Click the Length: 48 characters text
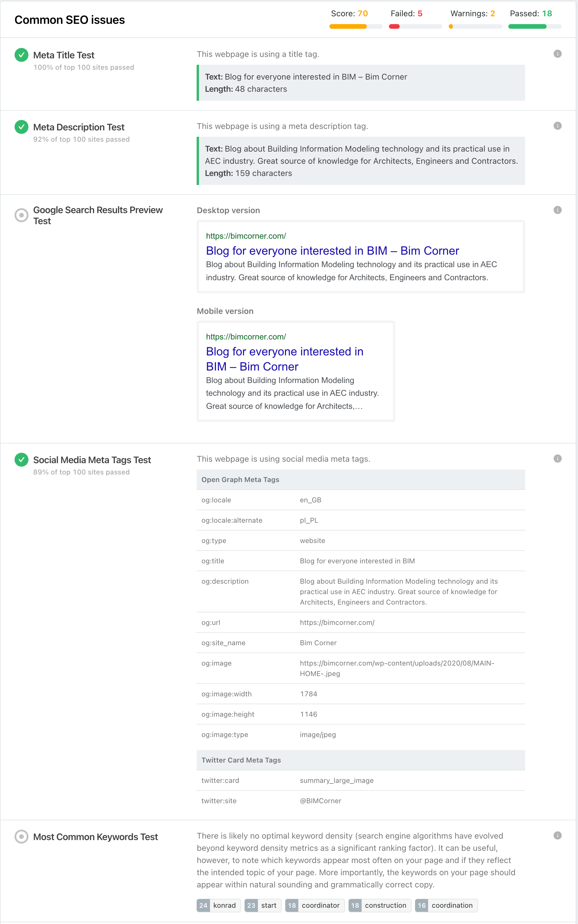This screenshot has height=924, width=578. pyautogui.click(x=246, y=89)
